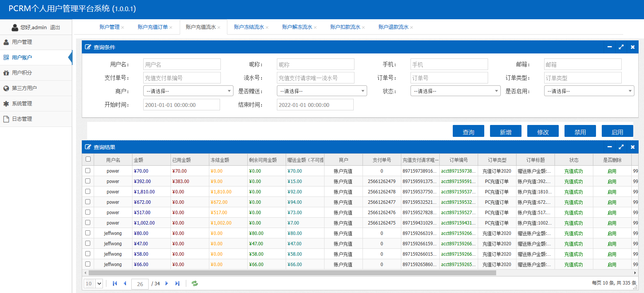644x293 pixels.
Task: Click the 查询 button
Action: 468,132
